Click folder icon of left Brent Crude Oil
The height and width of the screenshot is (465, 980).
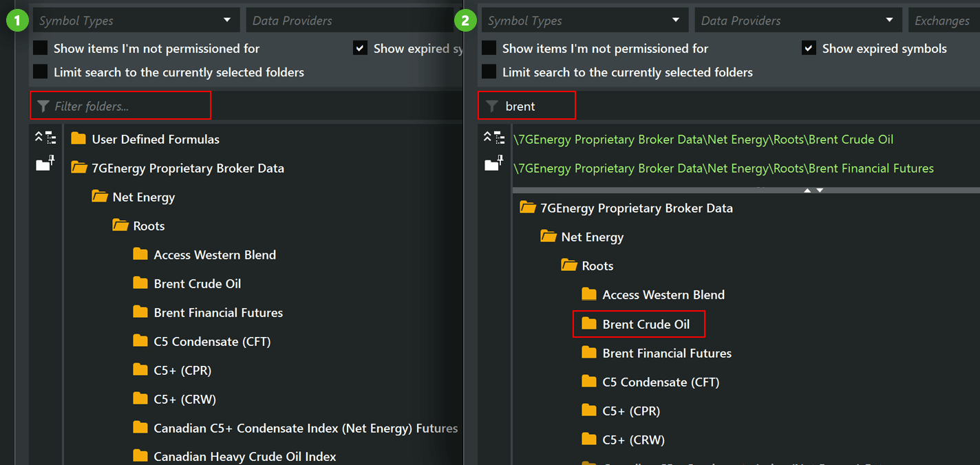click(140, 283)
